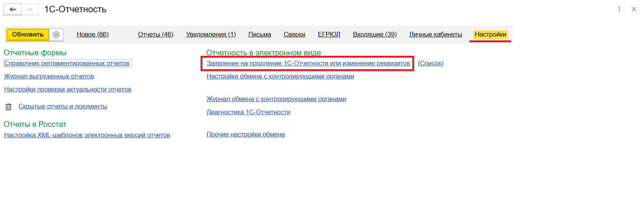Click the trash bin icon

point(8,107)
